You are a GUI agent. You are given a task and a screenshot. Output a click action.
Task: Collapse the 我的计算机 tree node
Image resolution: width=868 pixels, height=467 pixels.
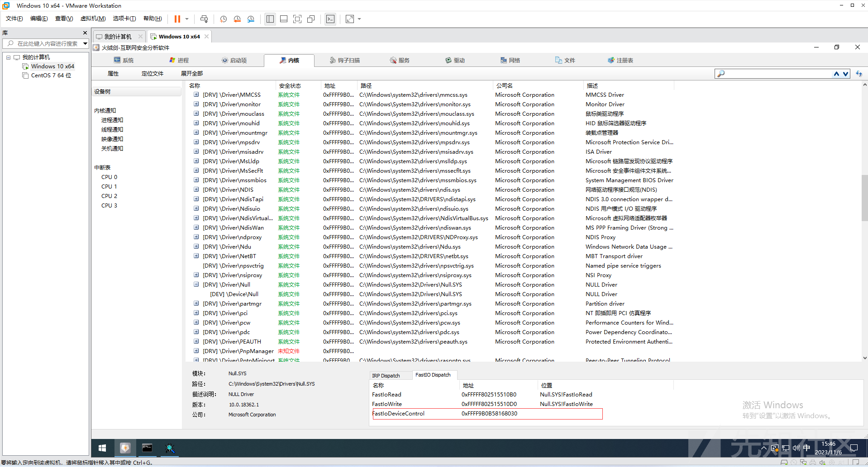tap(8, 57)
